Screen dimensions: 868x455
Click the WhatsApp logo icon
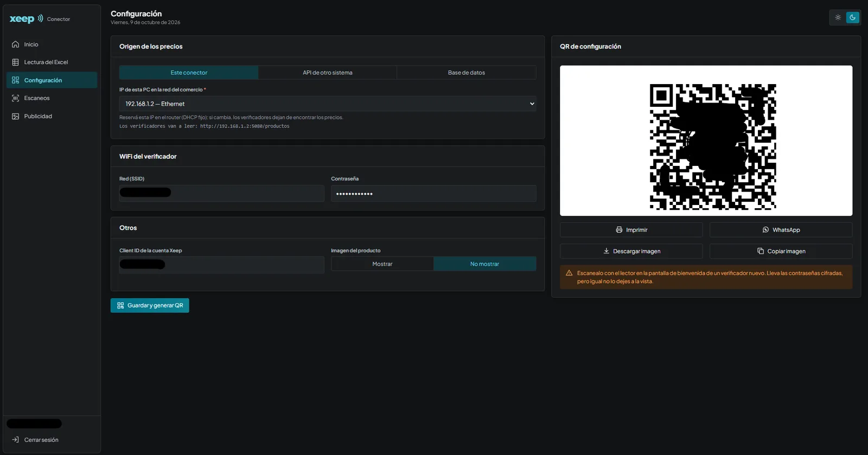(x=765, y=230)
